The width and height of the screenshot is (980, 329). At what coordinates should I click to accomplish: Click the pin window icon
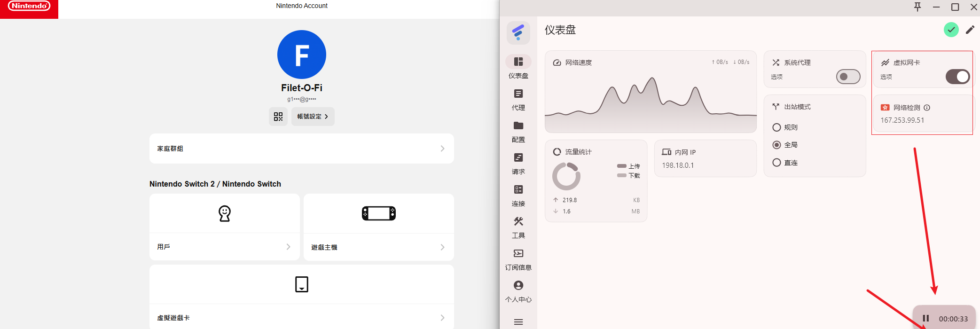click(x=917, y=7)
